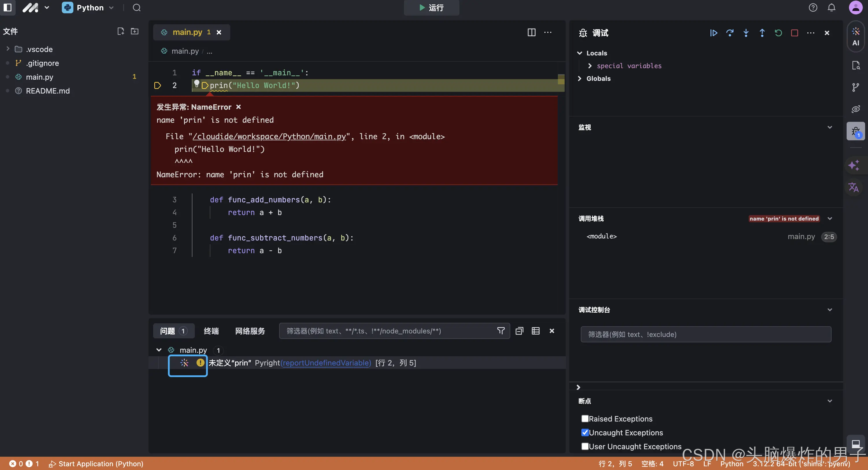Click the new file icon in file panel
The height and width of the screenshot is (470, 868).
coord(120,31)
